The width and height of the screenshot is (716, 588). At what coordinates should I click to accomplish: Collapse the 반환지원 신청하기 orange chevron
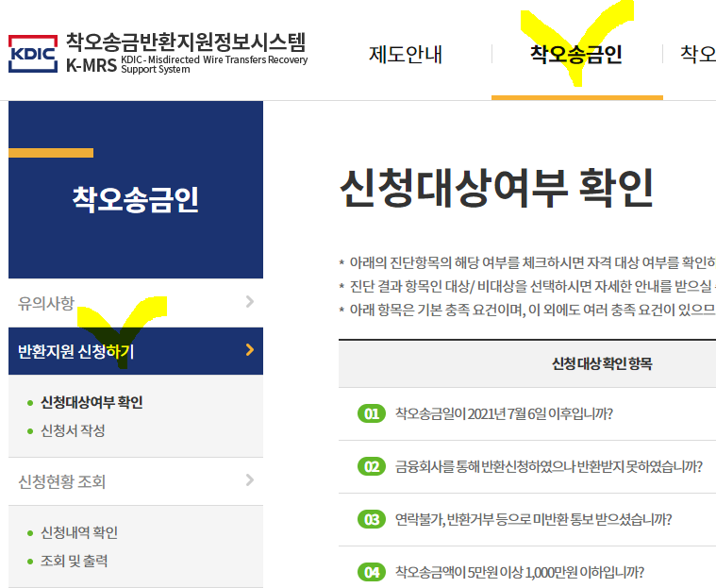tap(249, 350)
